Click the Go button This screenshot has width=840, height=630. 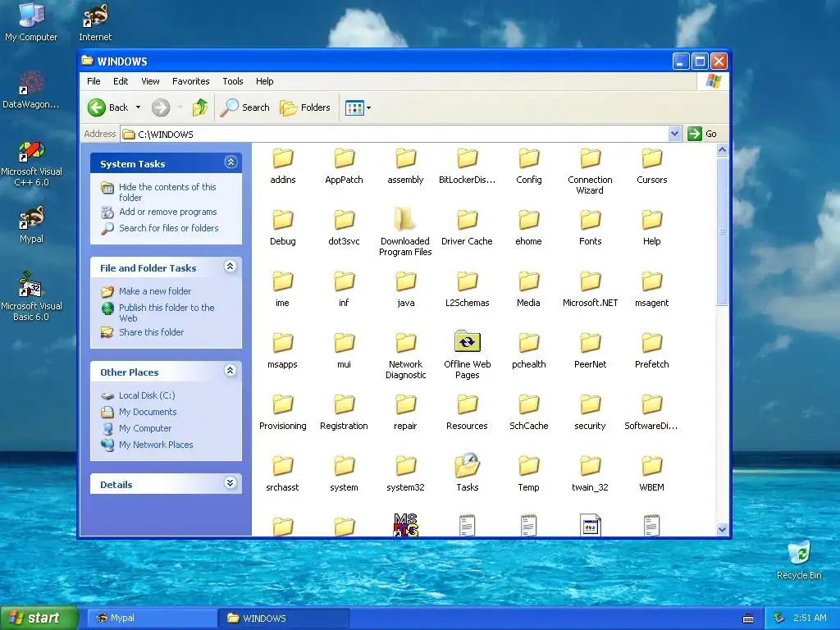click(x=702, y=134)
